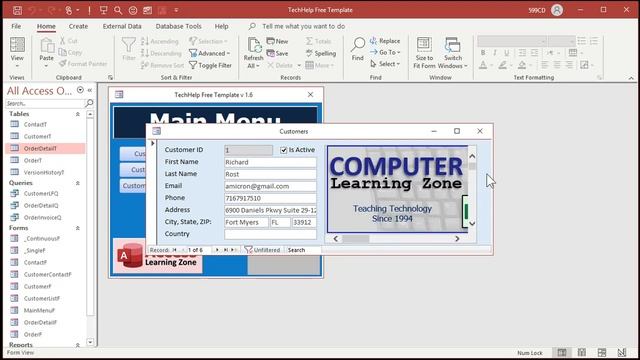
Task: Click the Spelling icon
Action: pos(309,53)
